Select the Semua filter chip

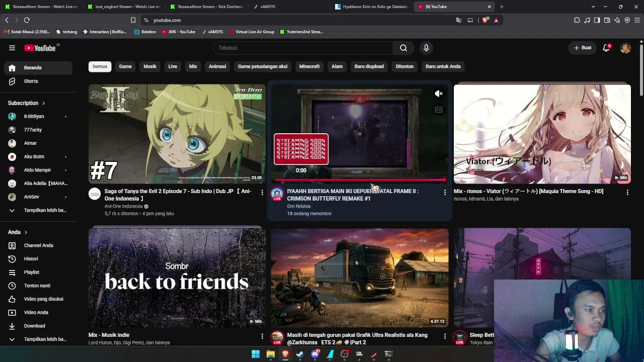tap(100, 66)
